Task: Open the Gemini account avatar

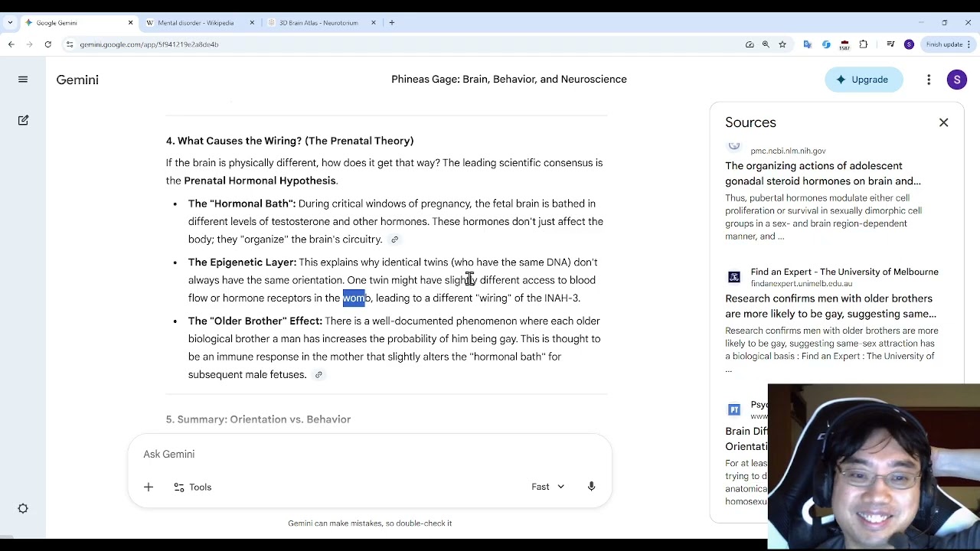Action: (x=957, y=80)
